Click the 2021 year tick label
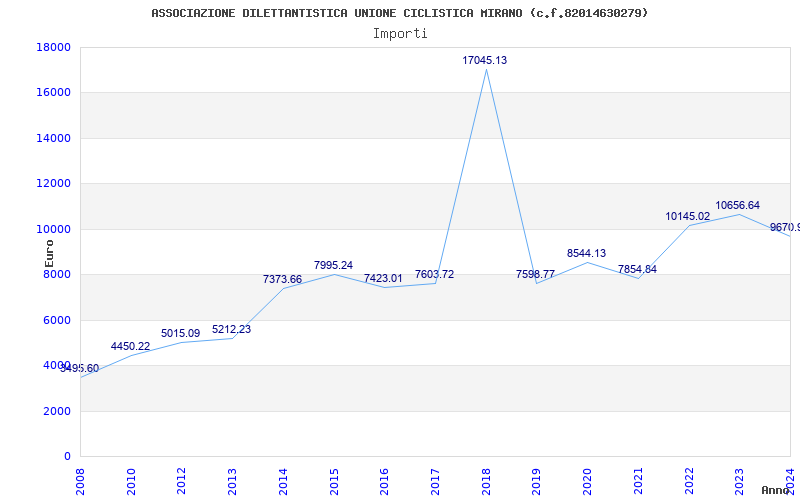Image resolution: width=800 pixels, height=500 pixels. [638, 482]
